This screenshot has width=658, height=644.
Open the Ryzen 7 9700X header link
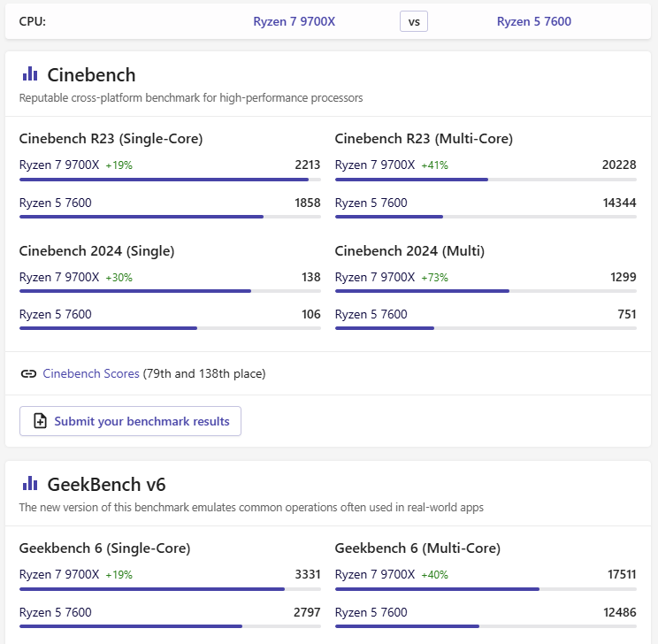tap(295, 21)
